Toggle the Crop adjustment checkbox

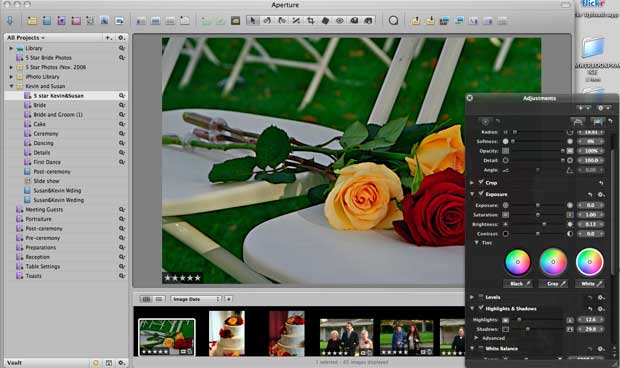[481, 182]
